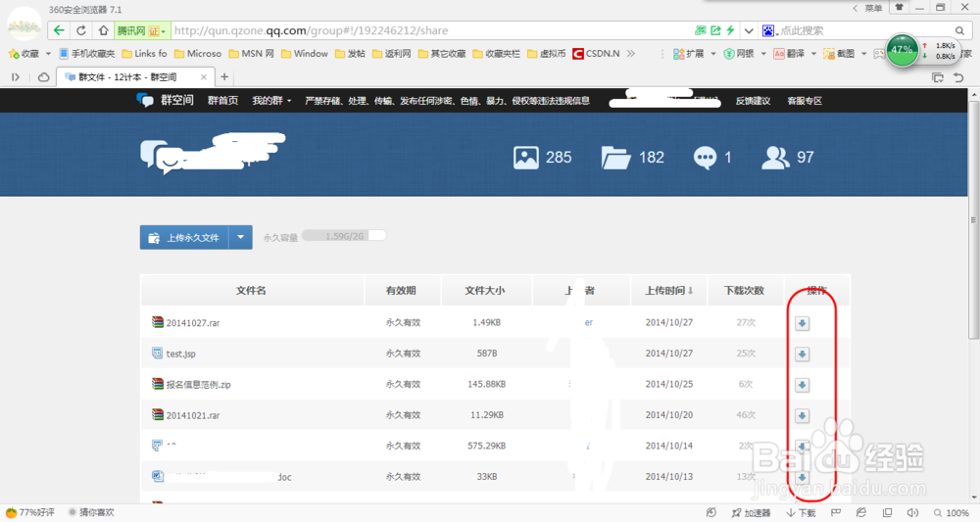Close the 群文件 tab
Screen dimensions: 980x522
(x=204, y=76)
